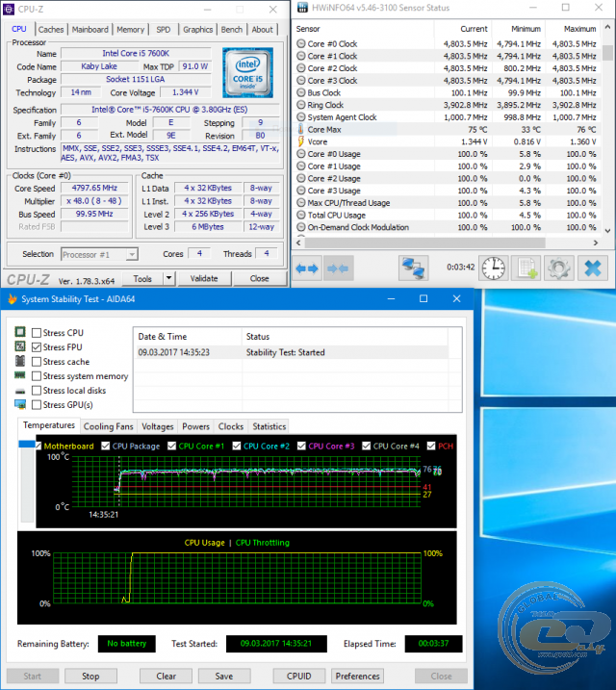Click the HWiNFO64 title bar app icon
The height and width of the screenshot is (690, 616).
coord(303,8)
